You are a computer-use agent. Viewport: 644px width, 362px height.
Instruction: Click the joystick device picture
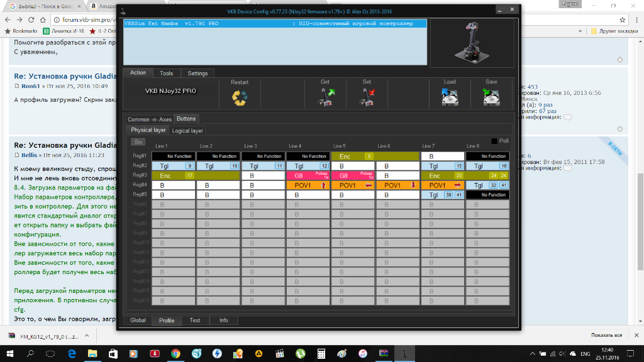(472, 43)
